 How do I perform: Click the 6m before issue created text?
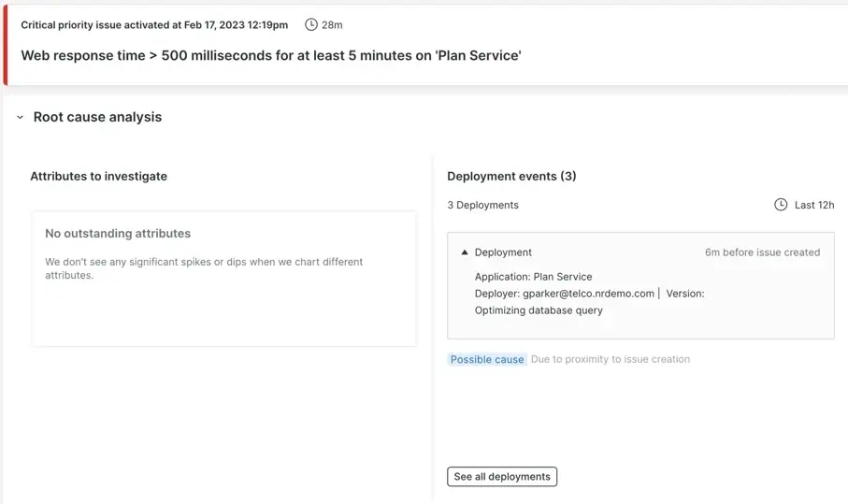click(762, 252)
